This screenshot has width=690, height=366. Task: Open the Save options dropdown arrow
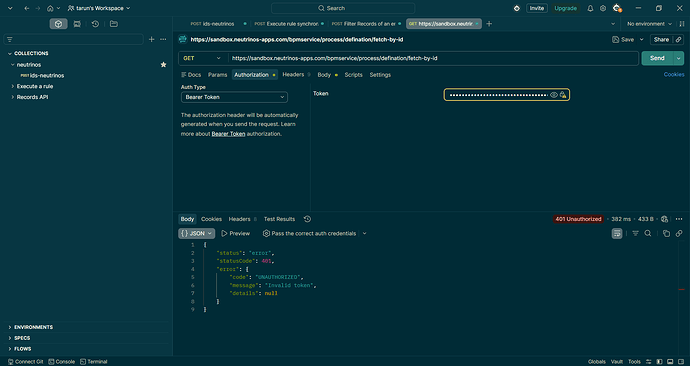(641, 40)
